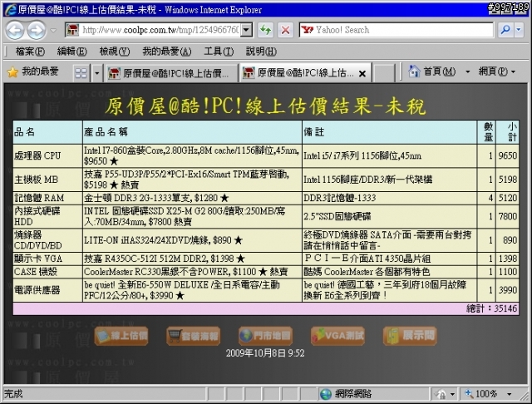
Task: Click the Yahoo! Search input box
Action: [x=396, y=30]
